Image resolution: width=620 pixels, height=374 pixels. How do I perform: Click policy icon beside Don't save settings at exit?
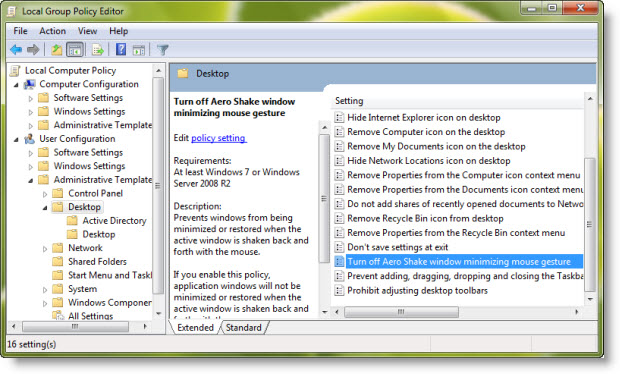[339, 247]
